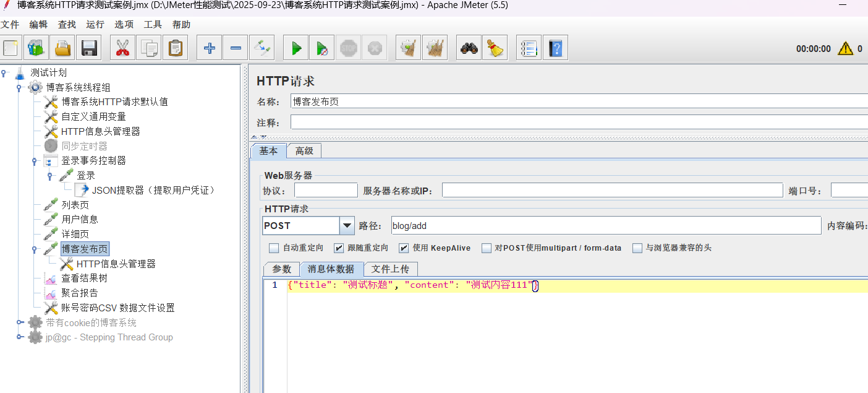868x393 pixels.
Task: Open the Templates toolbar icon
Action: click(x=36, y=48)
